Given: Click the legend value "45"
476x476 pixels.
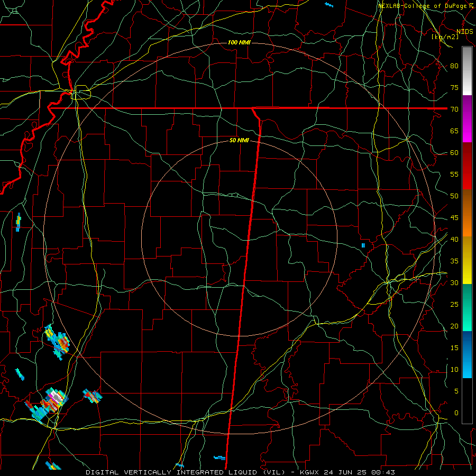Looking at the screenshot, I should pos(454,218).
